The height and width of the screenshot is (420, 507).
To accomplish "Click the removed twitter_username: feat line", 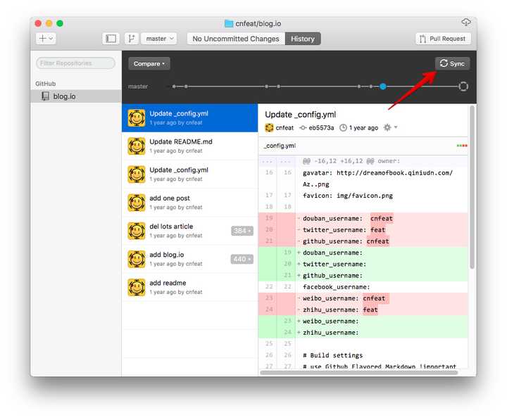I will 363,230.
